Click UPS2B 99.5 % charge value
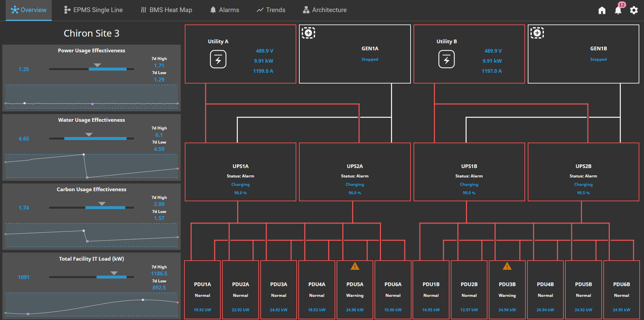Screen dimensions: 644x320 tap(584, 193)
